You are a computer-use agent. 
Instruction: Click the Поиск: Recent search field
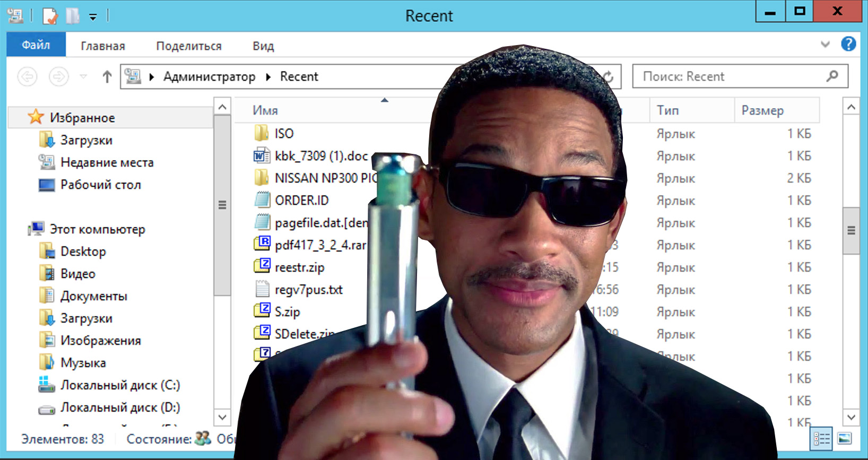click(732, 76)
